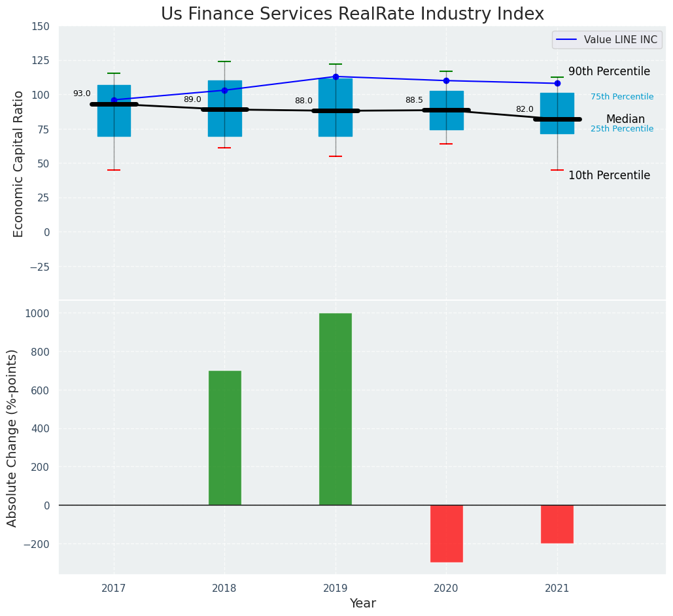Select the red 2020 change bar
This screenshot has height=616, width=673.
pyautogui.click(x=446, y=534)
